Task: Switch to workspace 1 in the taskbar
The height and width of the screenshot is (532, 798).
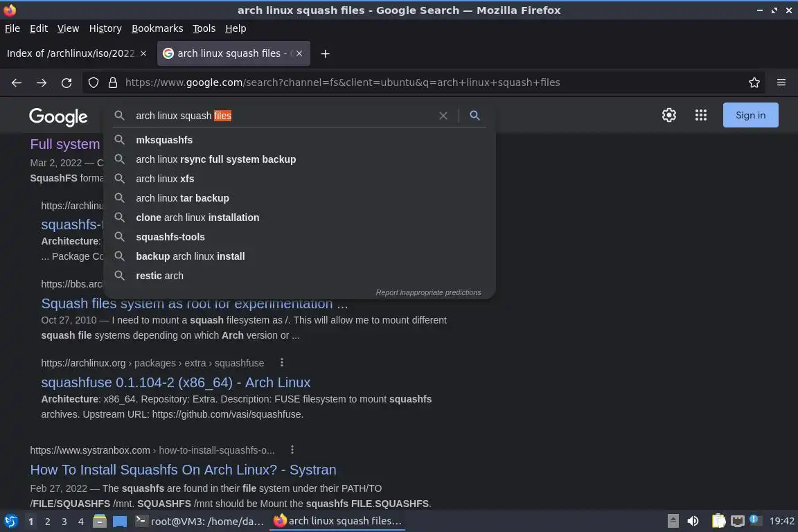Action: (31, 522)
